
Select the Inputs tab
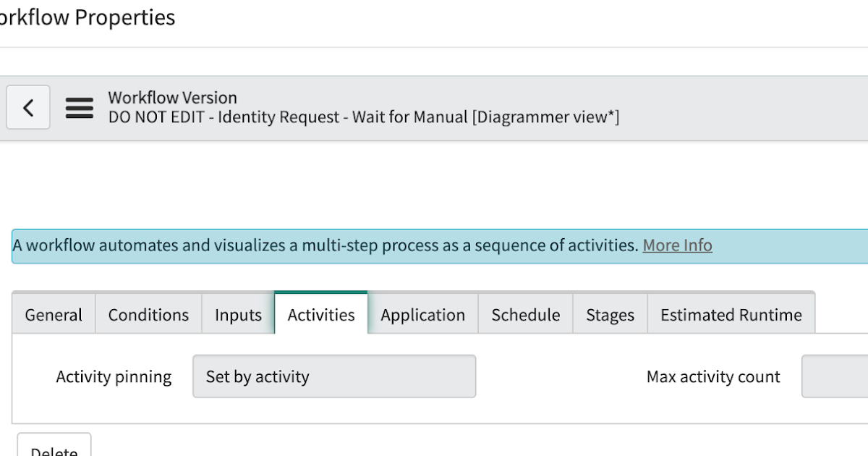click(238, 314)
